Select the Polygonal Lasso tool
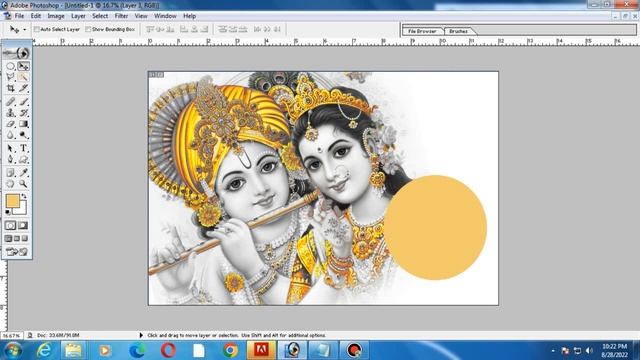Screen dimensions: 640x360 [x=11, y=77]
